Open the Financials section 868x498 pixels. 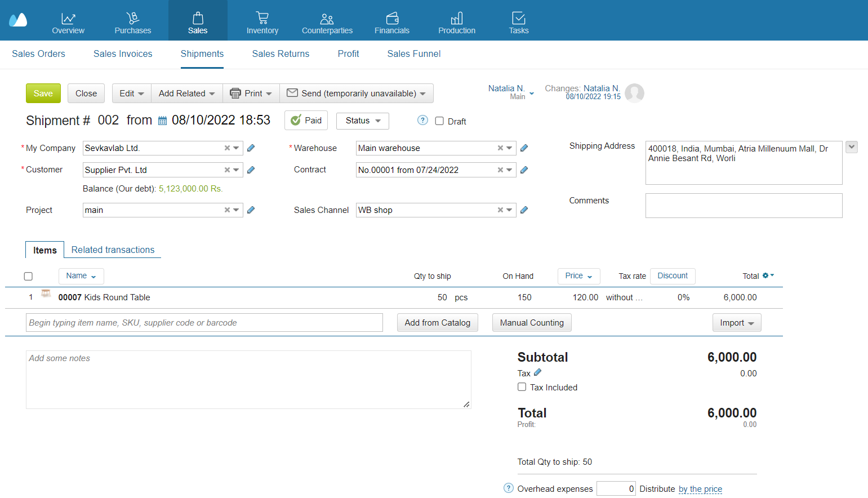coord(392,23)
